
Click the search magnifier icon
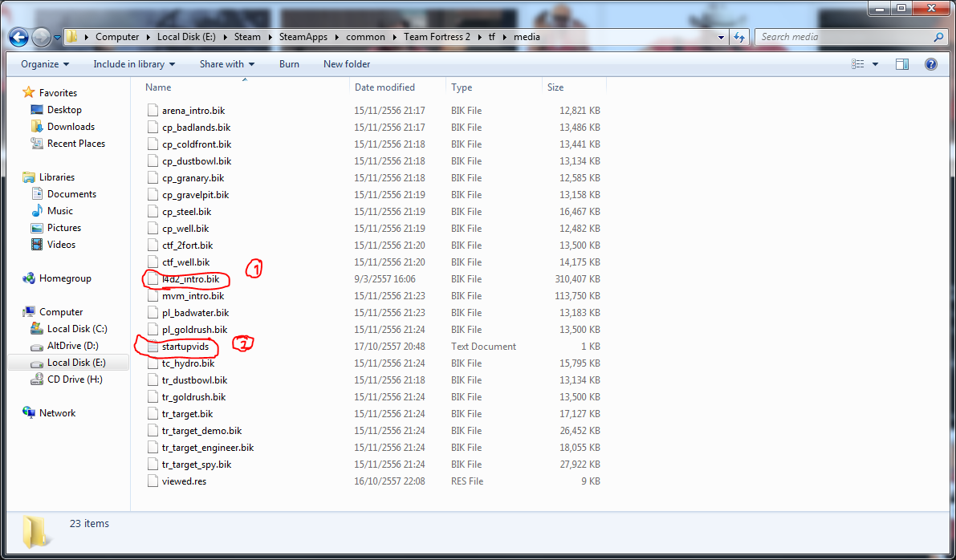point(939,37)
